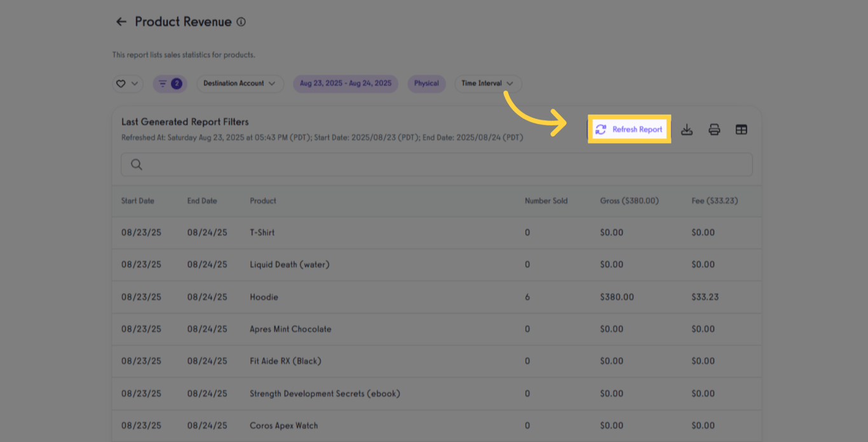This screenshot has height=442, width=868.
Task: Open the Aug 23 - Aug 24 date range selector
Action: pyautogui.click(x=345, y=83)
